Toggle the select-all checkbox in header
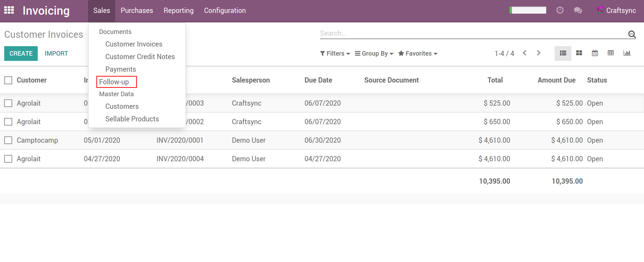 pyautogui.click(x=8, y=80)
